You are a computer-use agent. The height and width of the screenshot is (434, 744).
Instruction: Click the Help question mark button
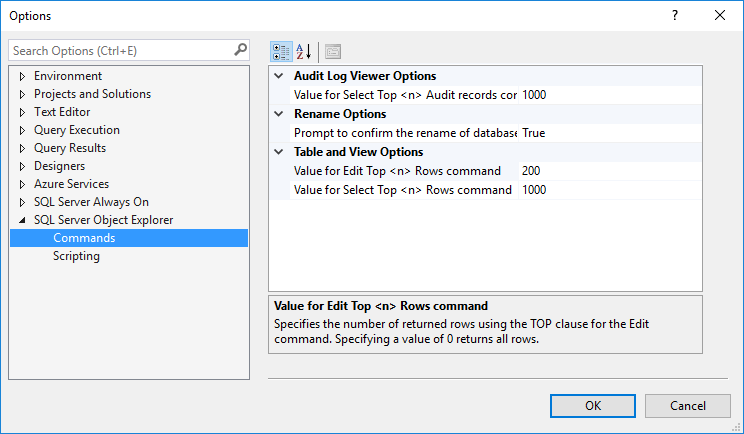[x=675, y=16]
